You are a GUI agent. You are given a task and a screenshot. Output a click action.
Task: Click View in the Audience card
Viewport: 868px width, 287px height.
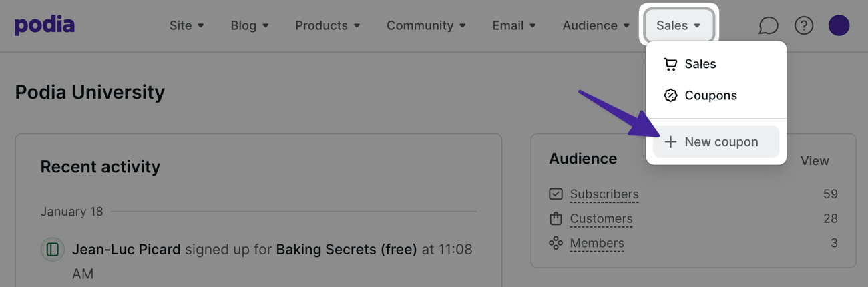click(815, 160)
